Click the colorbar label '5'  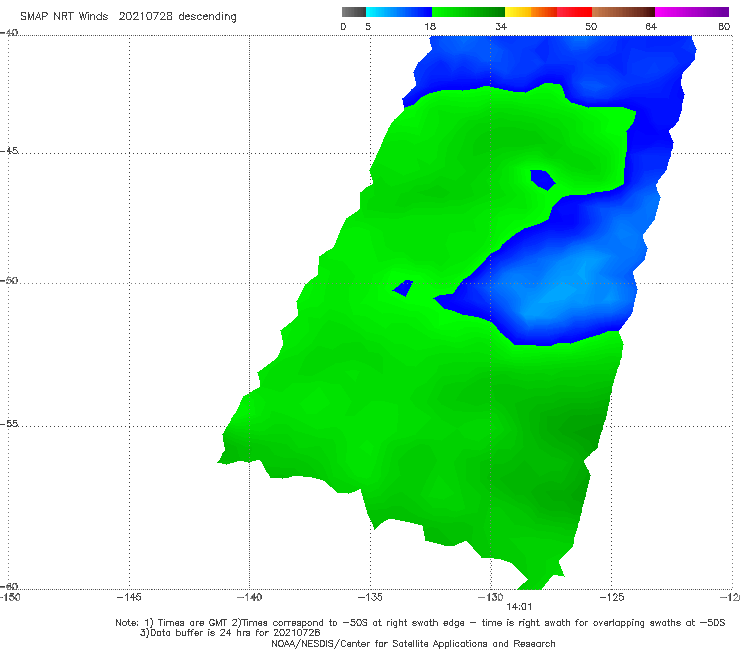click(x=368, y=27)
